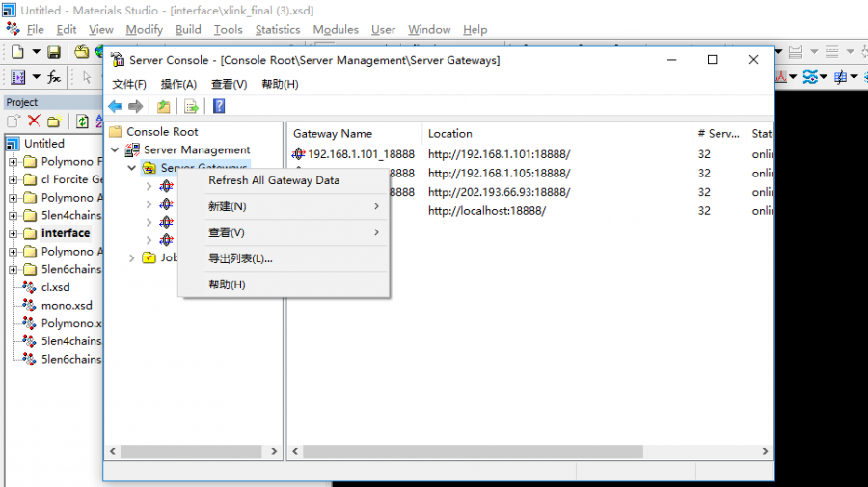This screenshot has height=487, width=868.
Task: Open the 操作(A) menu in Server Console
Action: point(178,84)
